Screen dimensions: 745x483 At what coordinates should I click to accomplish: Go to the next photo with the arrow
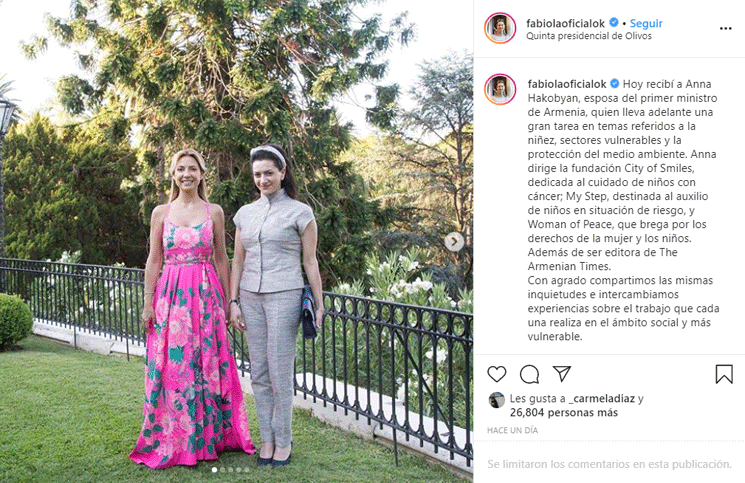point(454,242)
